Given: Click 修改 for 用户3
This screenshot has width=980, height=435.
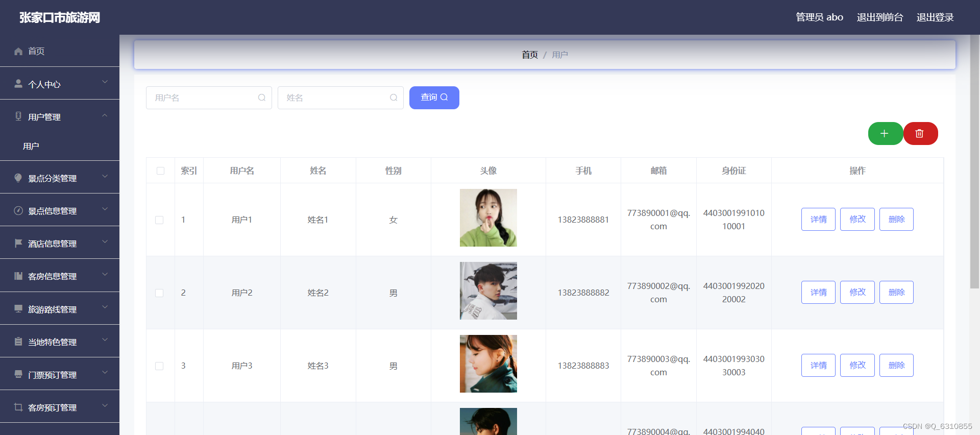Looking at the screenshot, I should [857, 365].
